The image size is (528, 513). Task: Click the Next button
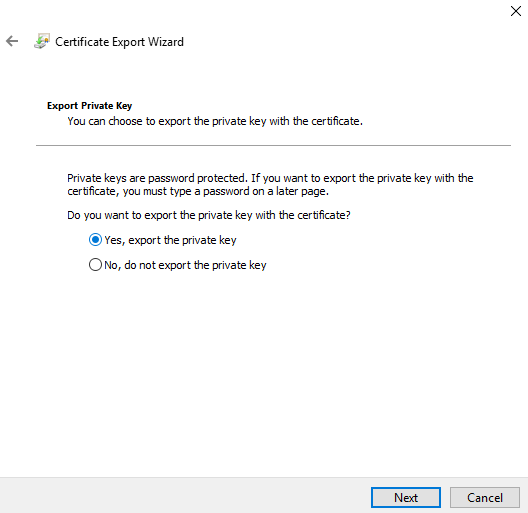click(406, 498)
